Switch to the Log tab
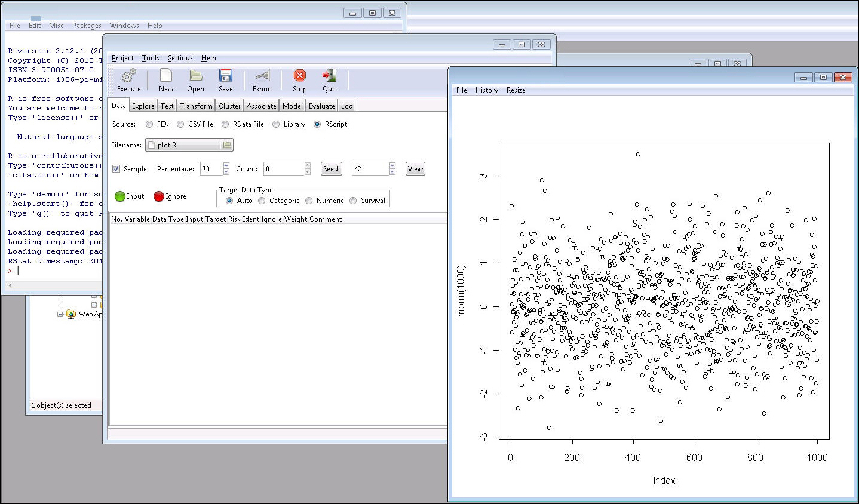 (347, 106)
